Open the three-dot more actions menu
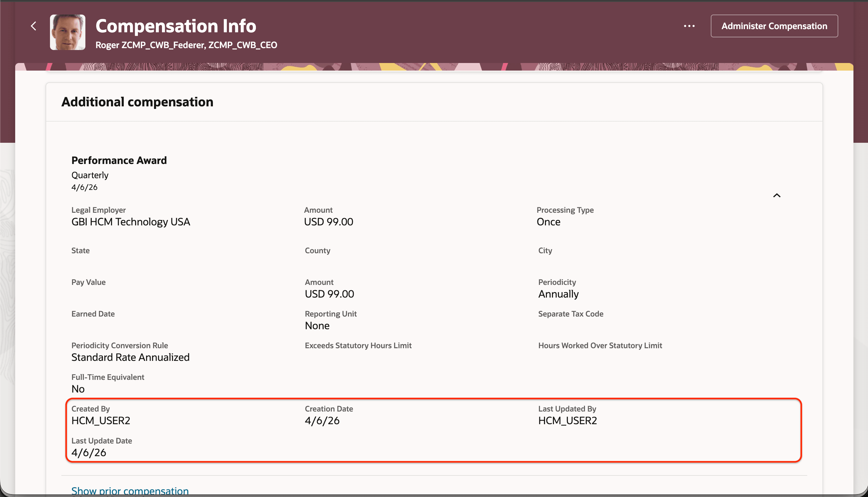Image resolution: width=868 pixels, height=497 pixels. [x=689, y=26]
